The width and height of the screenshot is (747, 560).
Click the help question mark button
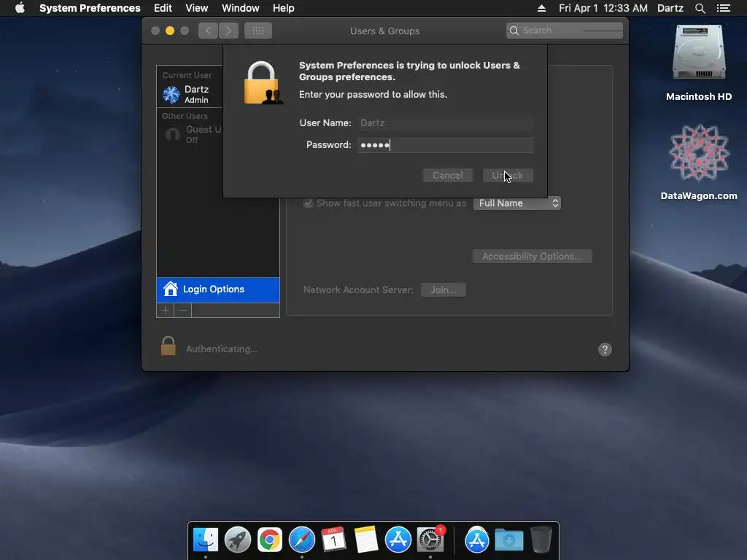coord(605,349)
